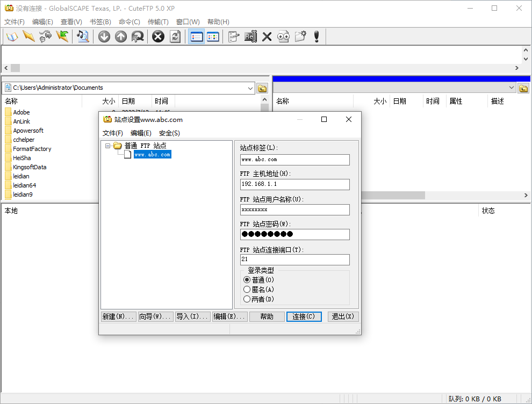
Task: Click 普通 FTP 站点 folder icon
Action: pos(117,146)
